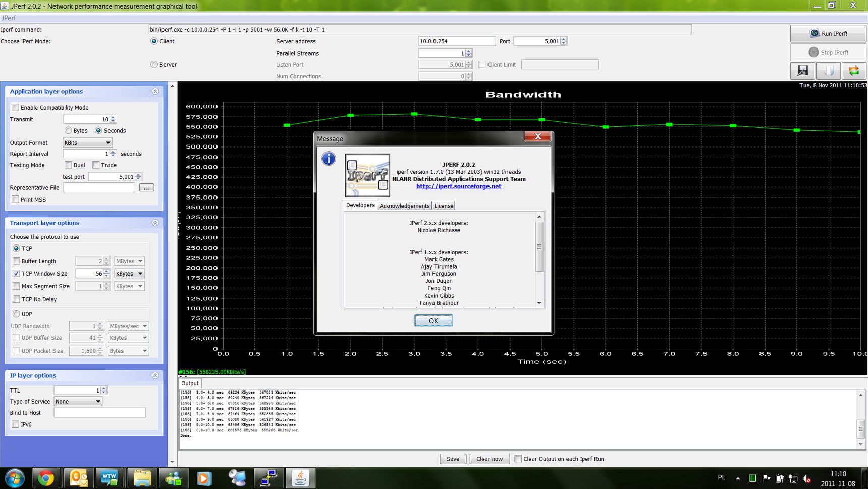
Task: Click the orange-green restore defaults arrows icon
Action: point(853,71)
